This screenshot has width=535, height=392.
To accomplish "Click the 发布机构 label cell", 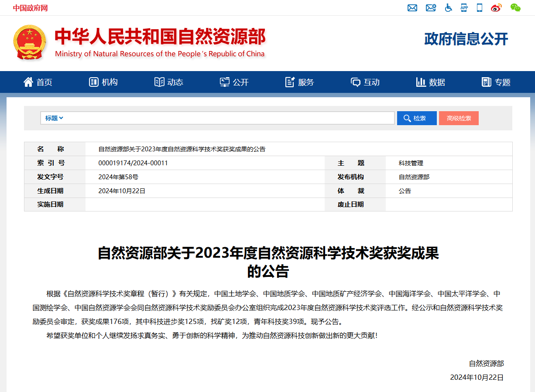I will (x=355, y=177).
